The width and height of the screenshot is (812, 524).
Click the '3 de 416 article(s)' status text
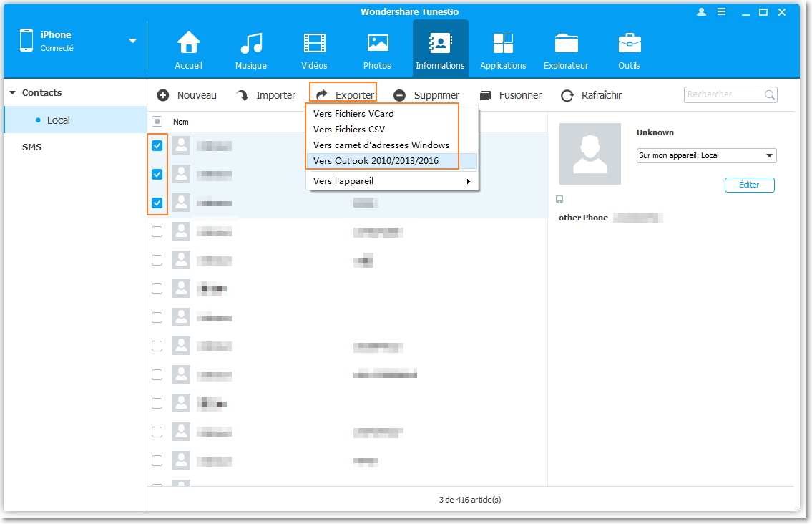(x=470, y=500)
